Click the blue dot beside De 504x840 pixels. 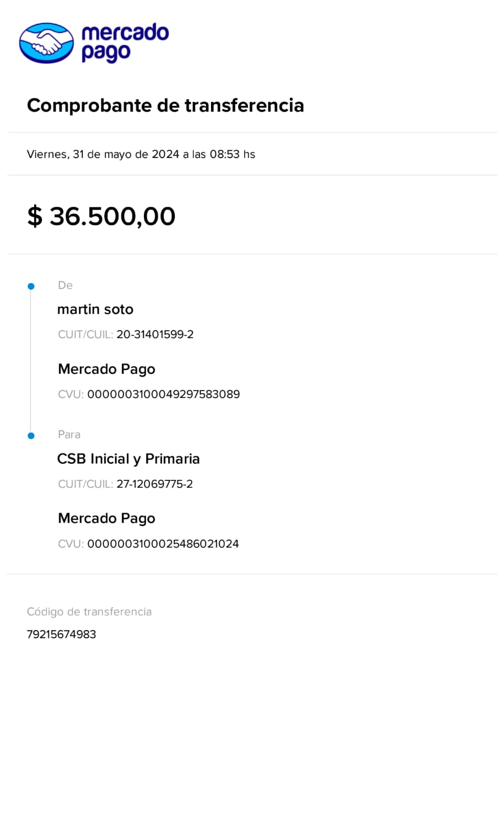coord(31,286)
